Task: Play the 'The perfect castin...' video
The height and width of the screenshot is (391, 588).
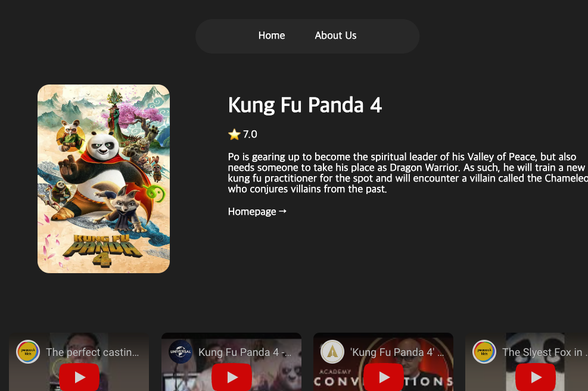Action: point(79,377)
